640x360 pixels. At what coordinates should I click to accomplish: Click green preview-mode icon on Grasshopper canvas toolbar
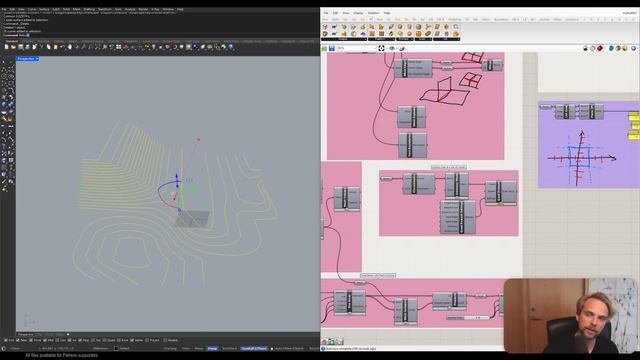pos(611,48)
